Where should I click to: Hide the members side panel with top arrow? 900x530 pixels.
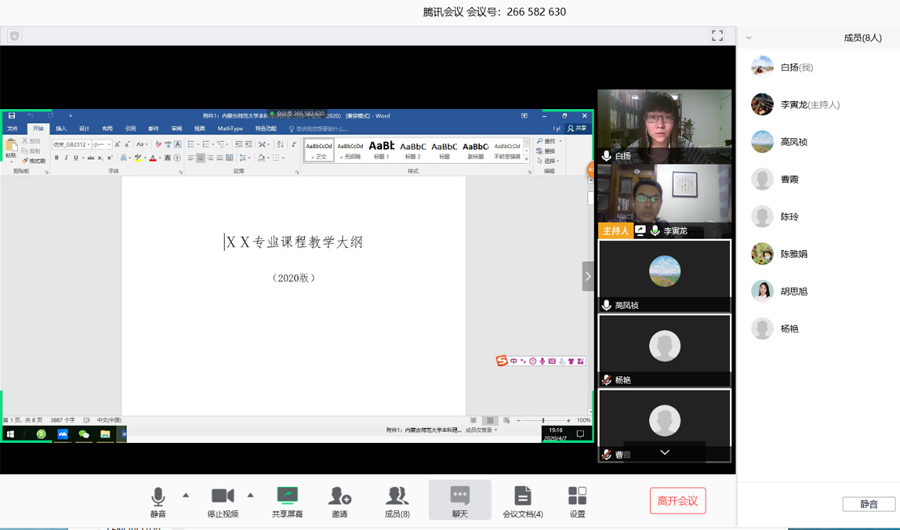(751, 37)
